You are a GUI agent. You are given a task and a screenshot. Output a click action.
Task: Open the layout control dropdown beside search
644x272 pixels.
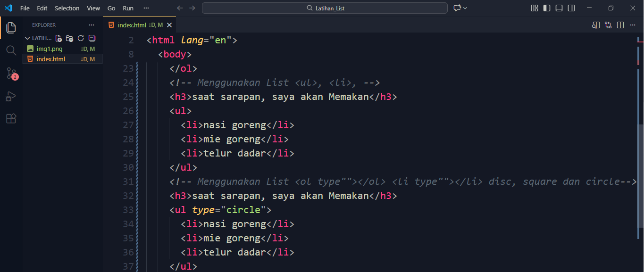click(x=459, y=8)
